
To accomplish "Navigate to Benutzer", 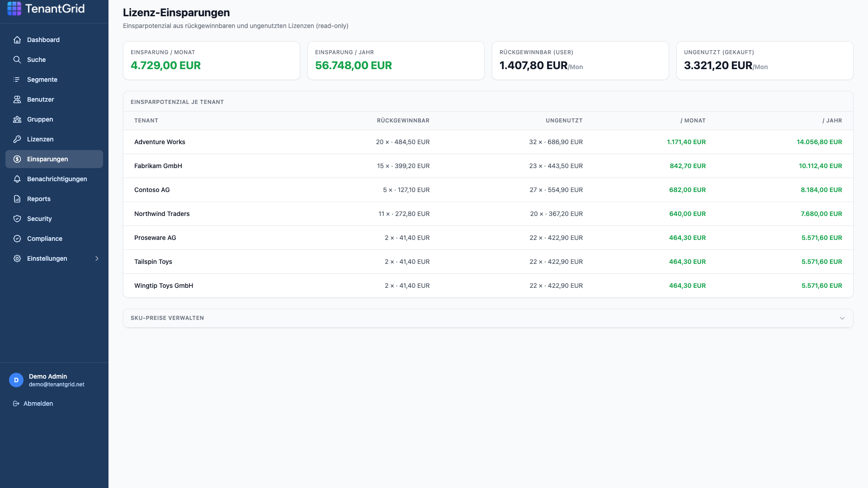I will click(54, 99).
